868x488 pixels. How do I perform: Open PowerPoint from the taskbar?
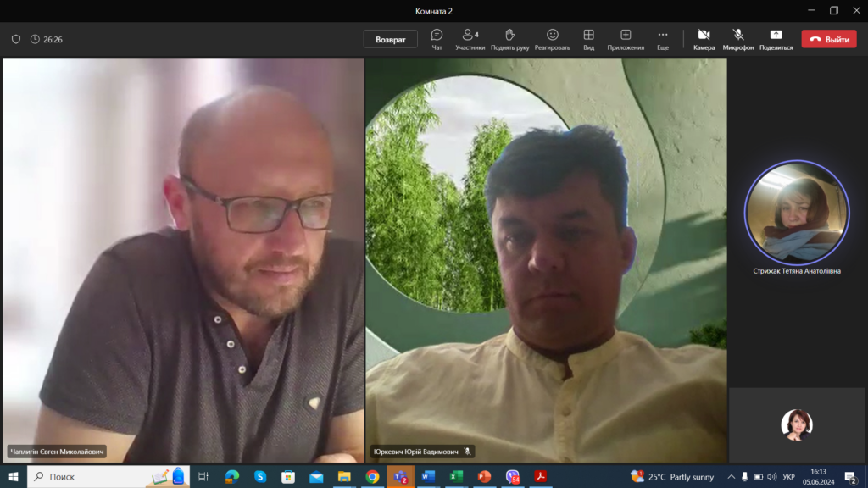coord(484,477)
